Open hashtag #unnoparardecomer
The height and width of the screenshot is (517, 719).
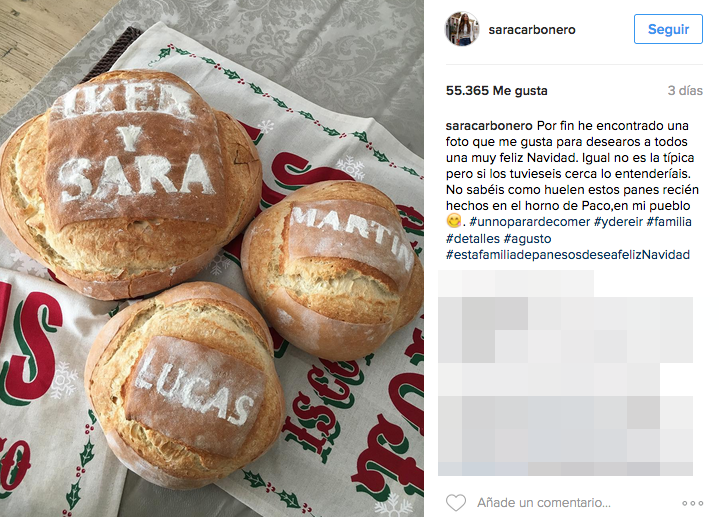coord(530,222)
